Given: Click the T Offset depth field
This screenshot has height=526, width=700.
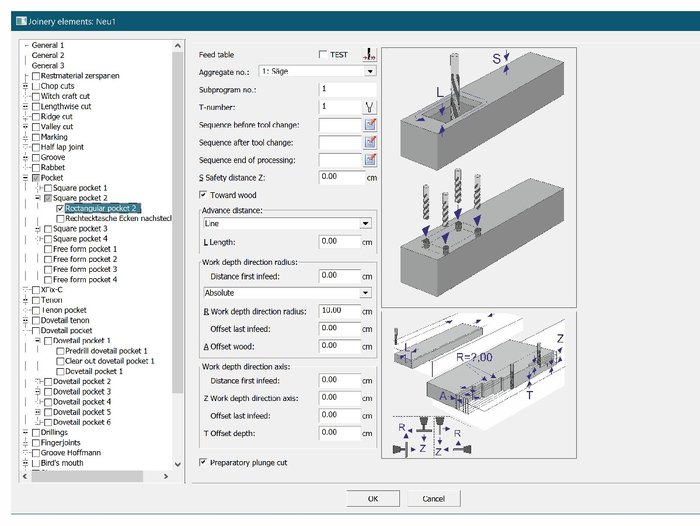Looking at the screenshot, I should (340, 433).
